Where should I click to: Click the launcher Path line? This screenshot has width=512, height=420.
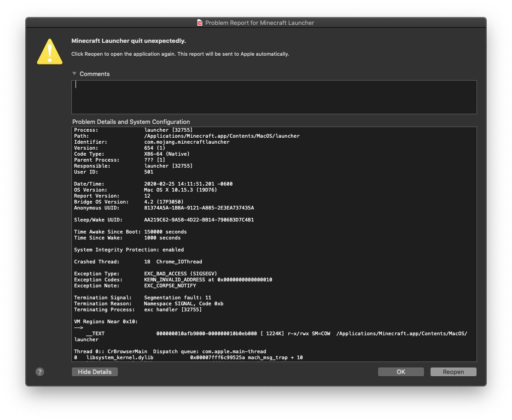187,136
